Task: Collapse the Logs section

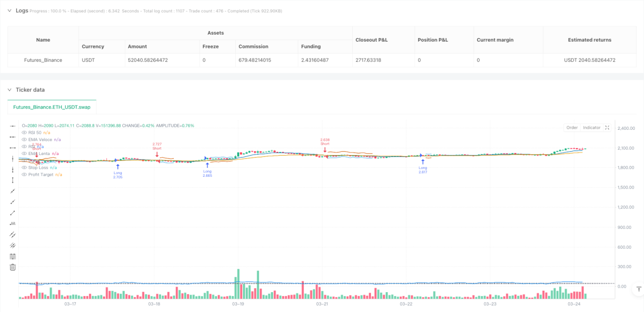Action: click(x=9, y=10)
